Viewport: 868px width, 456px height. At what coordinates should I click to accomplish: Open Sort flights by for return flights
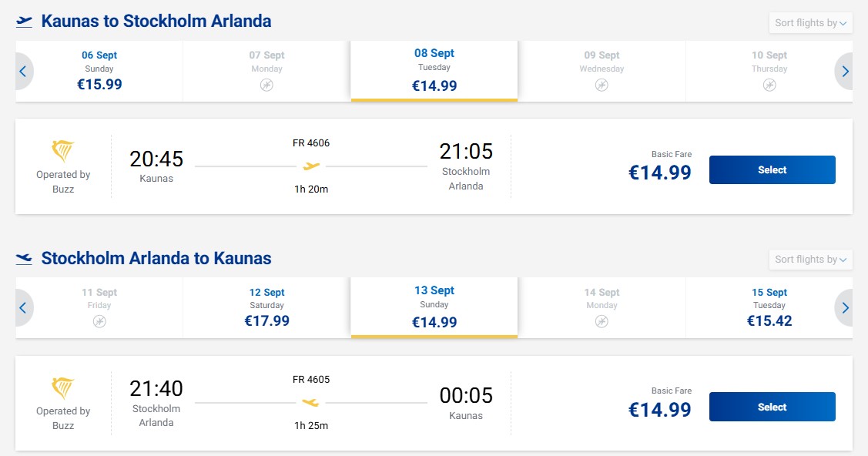(810, 259)
